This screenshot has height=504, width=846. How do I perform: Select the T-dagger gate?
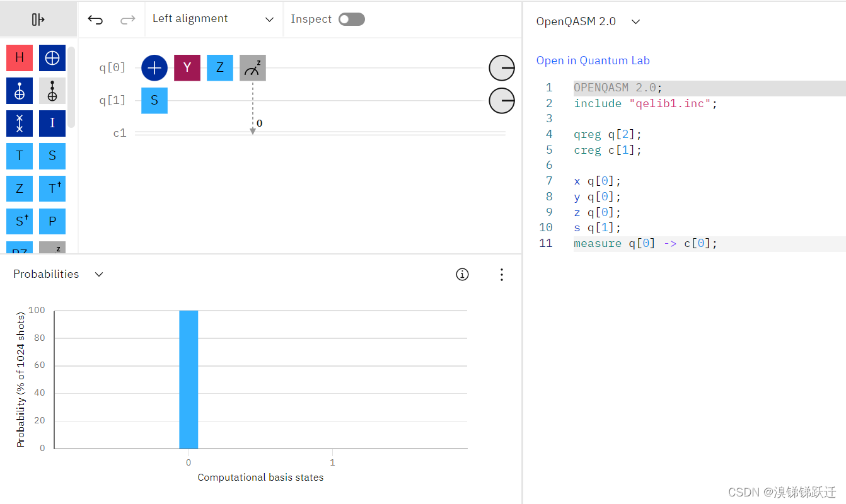click(52, 188)
